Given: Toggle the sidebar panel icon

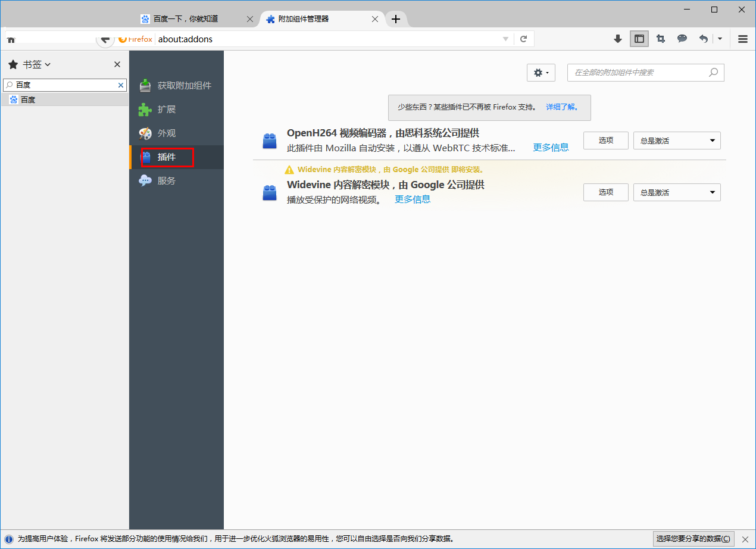Looking at the screenshot, I should point(639,39).
